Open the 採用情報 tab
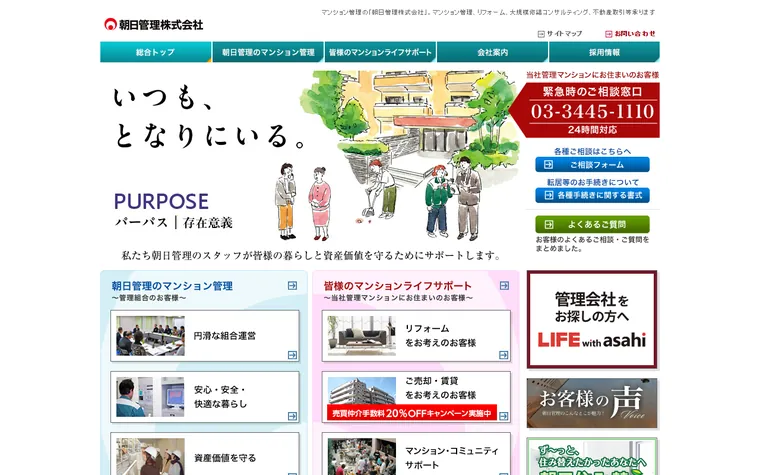Screen dimensions: 760x475 (604, 52)
